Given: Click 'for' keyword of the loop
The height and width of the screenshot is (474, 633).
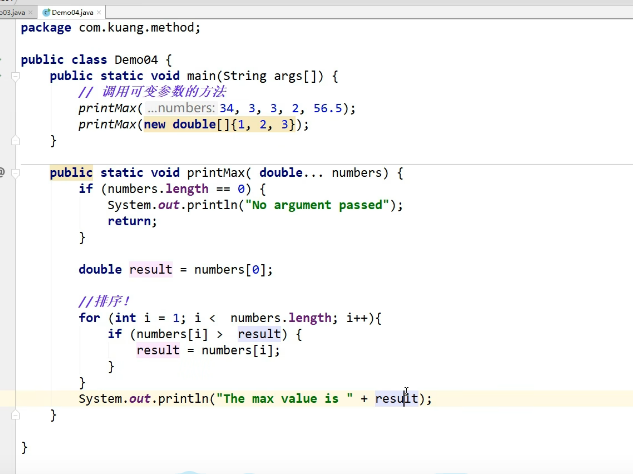Looking at the screenshot, I should (89, 318).
